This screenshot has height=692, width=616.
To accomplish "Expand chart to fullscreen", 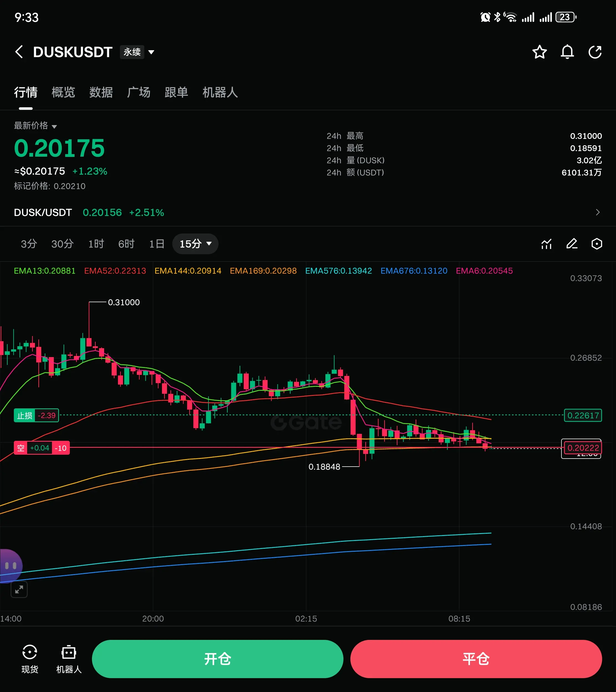I will (x=19, y=590).
